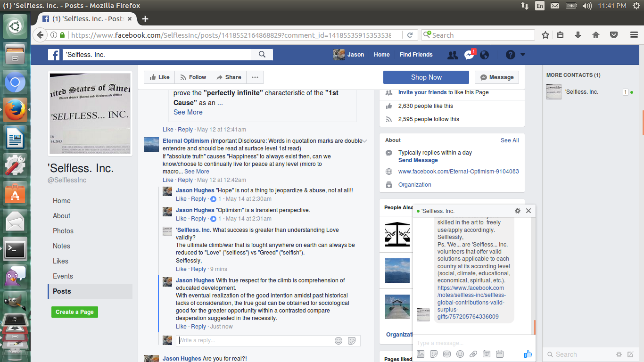Send a thumbs-up like in chat
The width and height of the screenshot is (644, 362).
(528, 354)
